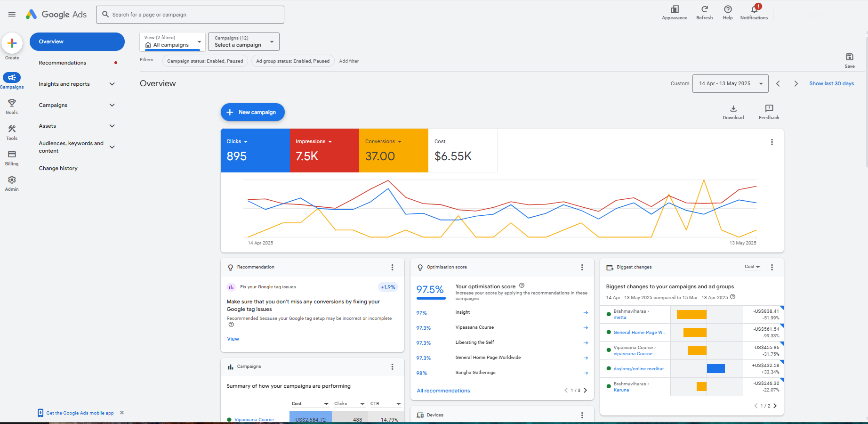Viewport: 868px width, 424px height.
Task: Open the Select a campaign dropdown
Action: click(244, 41)
